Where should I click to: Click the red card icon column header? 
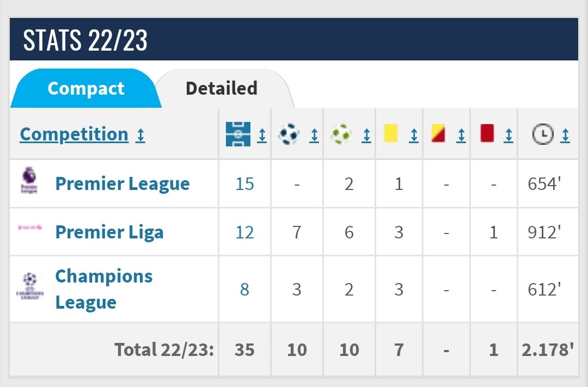(x=487, y=133)
